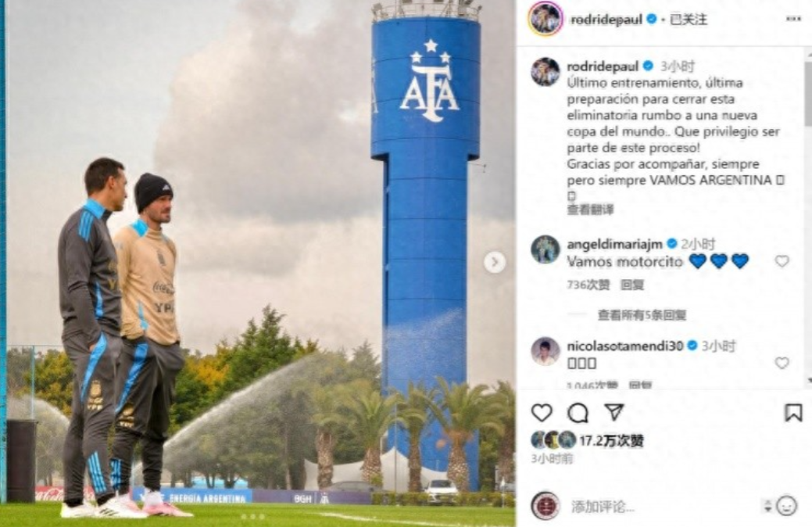This screenshot has width=812, height=527.
Task: Like nicolasotamendi30's comment
Action: (782, 363)
